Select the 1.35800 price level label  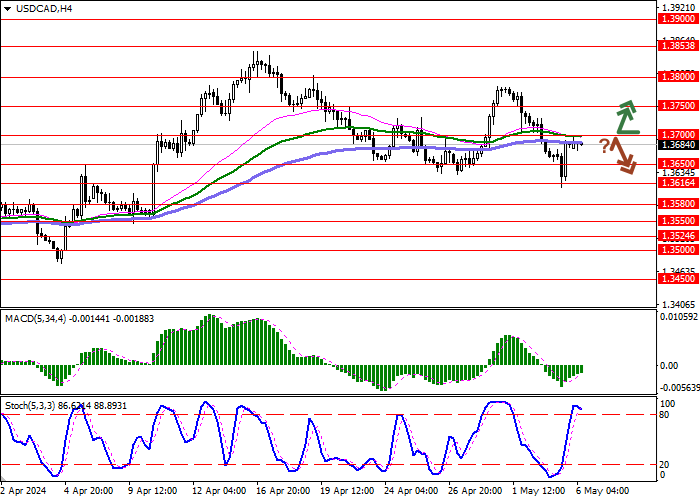pos(679,204)
